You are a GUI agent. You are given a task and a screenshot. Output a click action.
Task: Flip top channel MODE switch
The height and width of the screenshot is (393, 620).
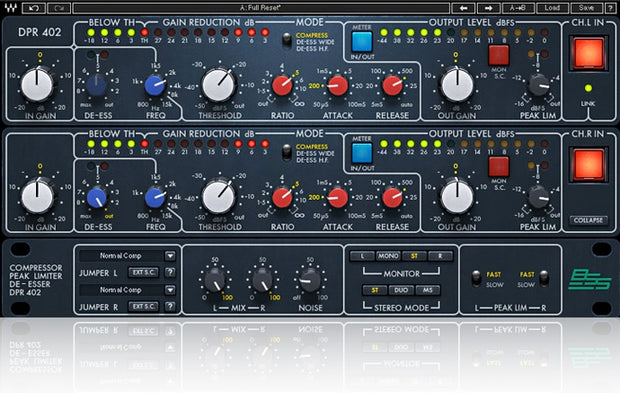click(x=287, y=41)
